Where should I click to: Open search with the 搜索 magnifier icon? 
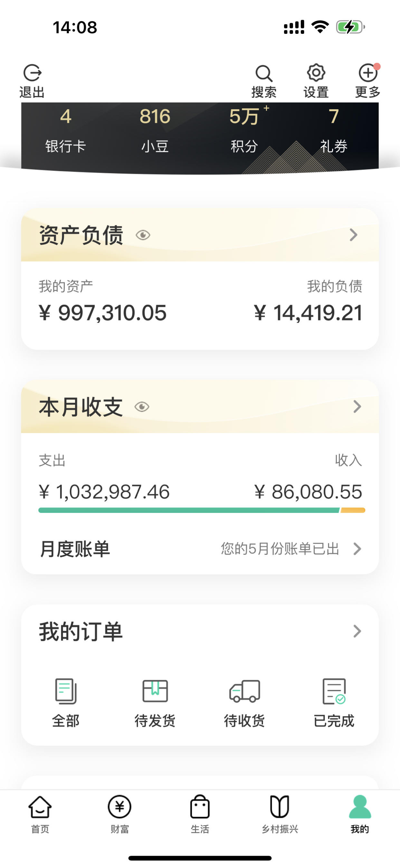coord(264,74)
